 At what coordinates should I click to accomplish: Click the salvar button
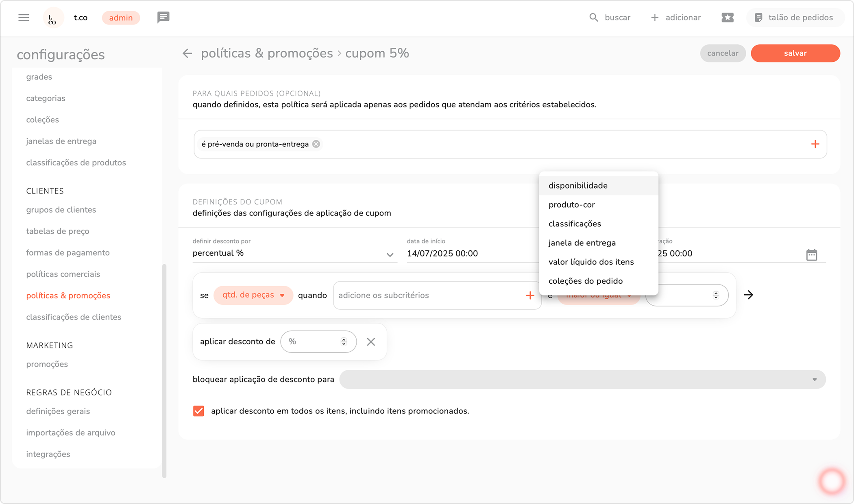[795, 53]
